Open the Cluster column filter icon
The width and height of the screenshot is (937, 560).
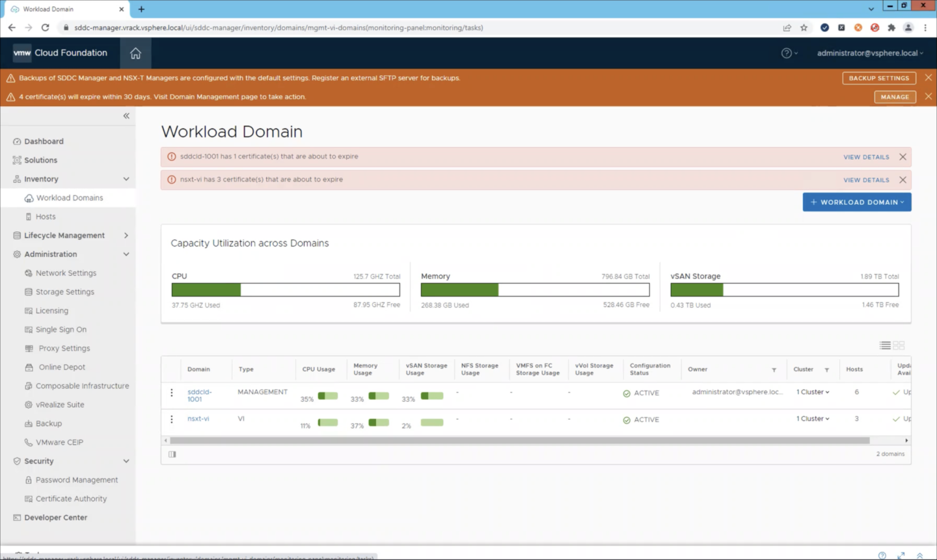coord(827,369)
